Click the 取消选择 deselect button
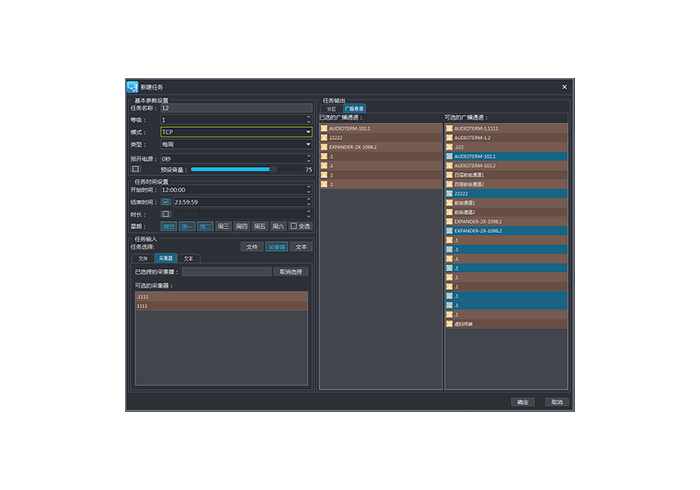Image resolution: width=700 pixels, height=490 pixels. [x=291, y=271]
